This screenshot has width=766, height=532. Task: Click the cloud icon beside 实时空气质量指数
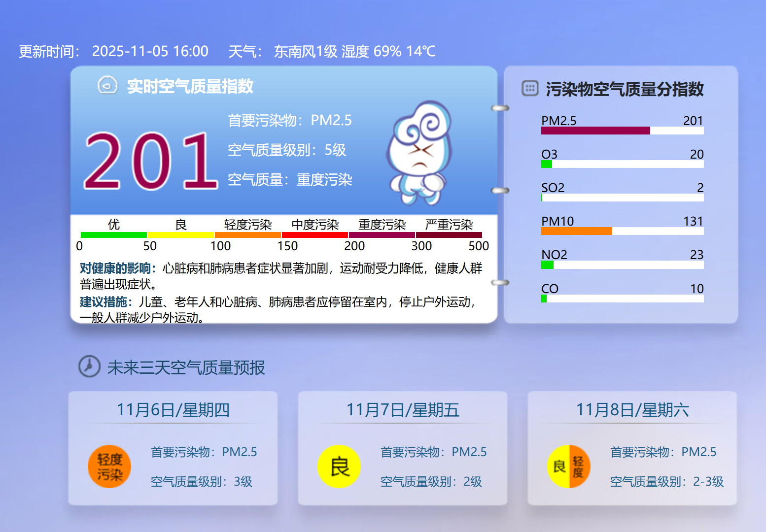(107, 86)
